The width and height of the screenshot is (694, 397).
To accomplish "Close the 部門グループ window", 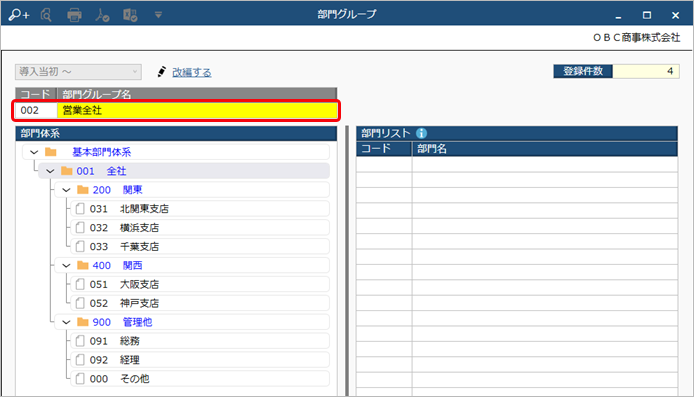I will click(675, 15).
